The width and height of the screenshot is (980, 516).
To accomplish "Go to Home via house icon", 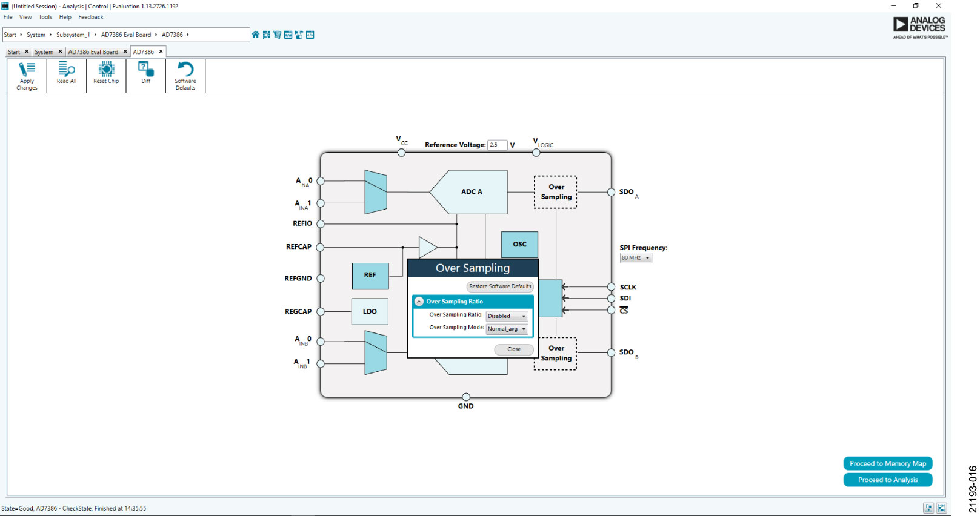I will click(x=256, y=35).
